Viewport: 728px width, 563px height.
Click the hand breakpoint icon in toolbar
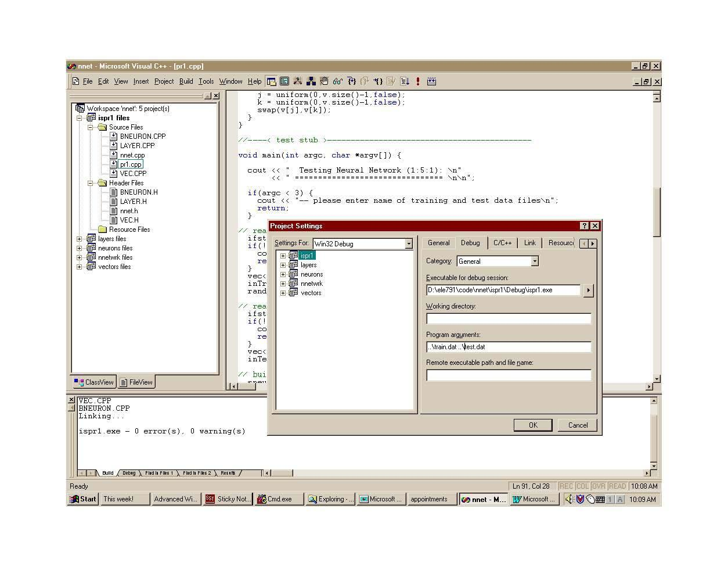pos(324,81)
